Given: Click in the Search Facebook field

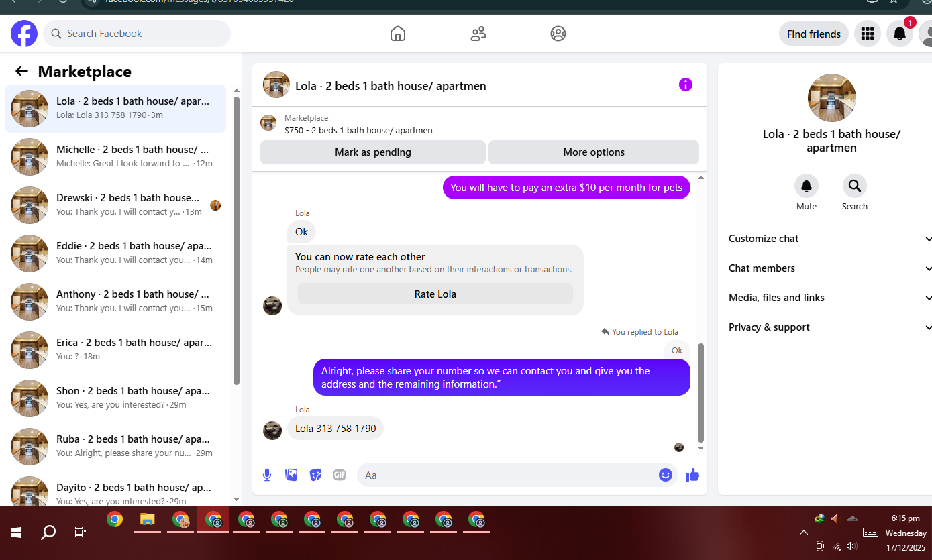Looking at the screenshot, I should 137,34.
